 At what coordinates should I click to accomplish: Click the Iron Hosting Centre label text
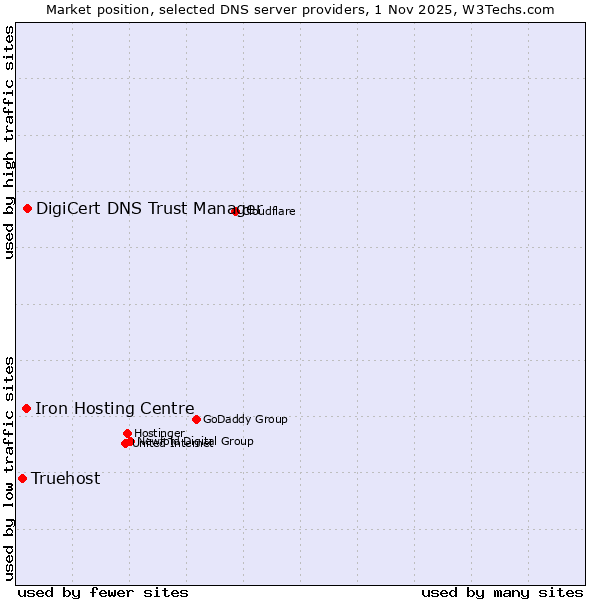pos(115,408)
